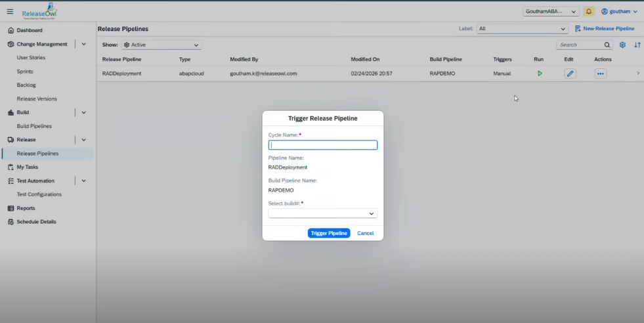Click the Trigger Pipeline button
Image resolution: width=644 pixels, height=323 pixels.
pos(329,233)
